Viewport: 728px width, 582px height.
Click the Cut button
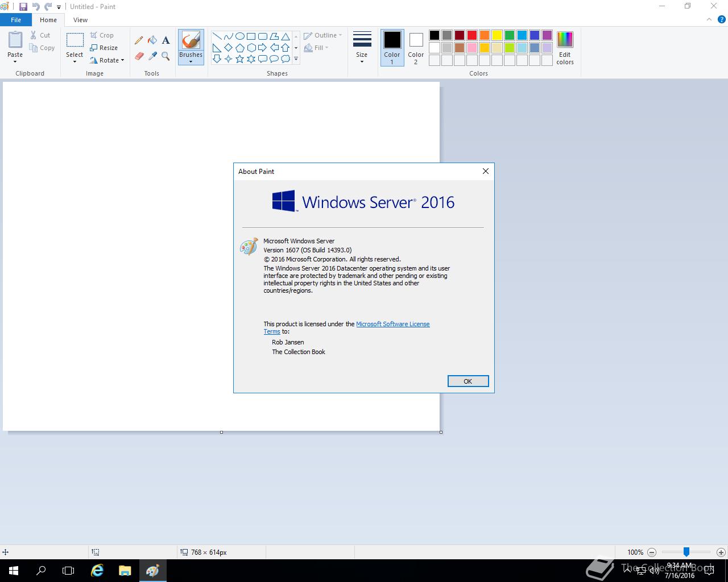40,35
